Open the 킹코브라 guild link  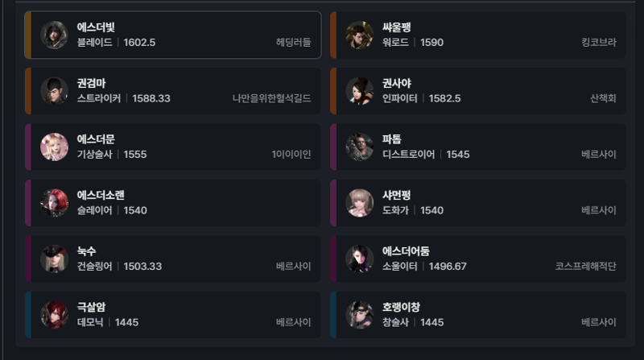point(599,43)
